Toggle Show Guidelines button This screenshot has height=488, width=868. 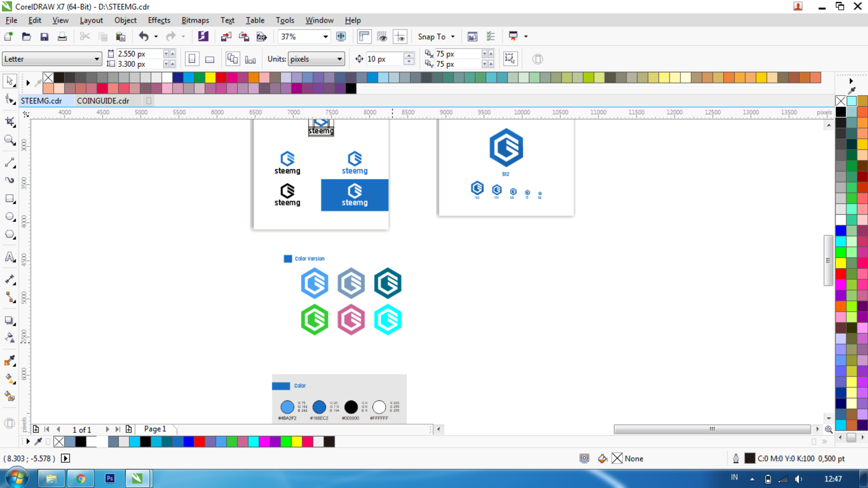(x=400, y=36)
